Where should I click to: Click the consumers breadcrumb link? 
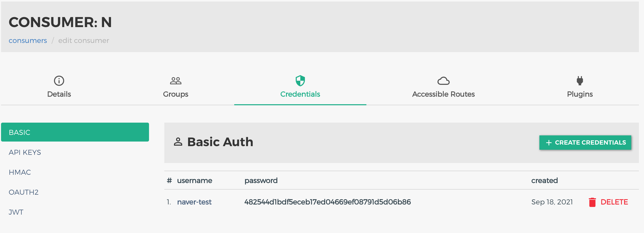coord(28,41)
